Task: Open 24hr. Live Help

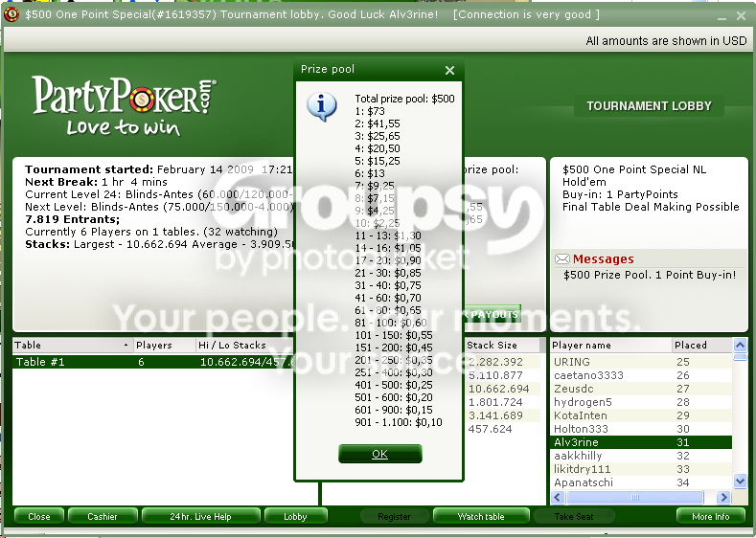Action: coord(200,516)
